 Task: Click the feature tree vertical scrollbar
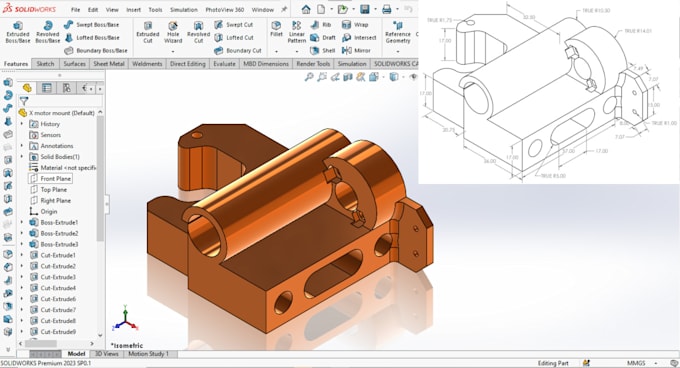tap(100, 178)
